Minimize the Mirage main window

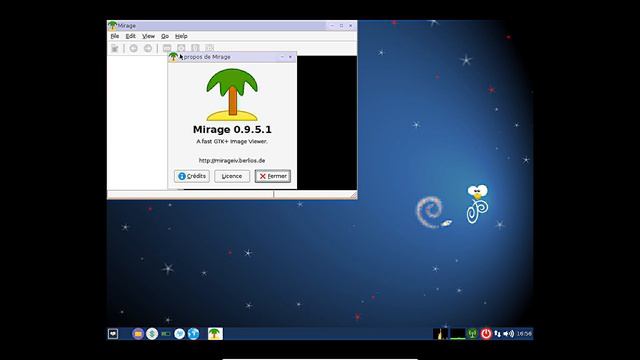[x=332, y=26]
